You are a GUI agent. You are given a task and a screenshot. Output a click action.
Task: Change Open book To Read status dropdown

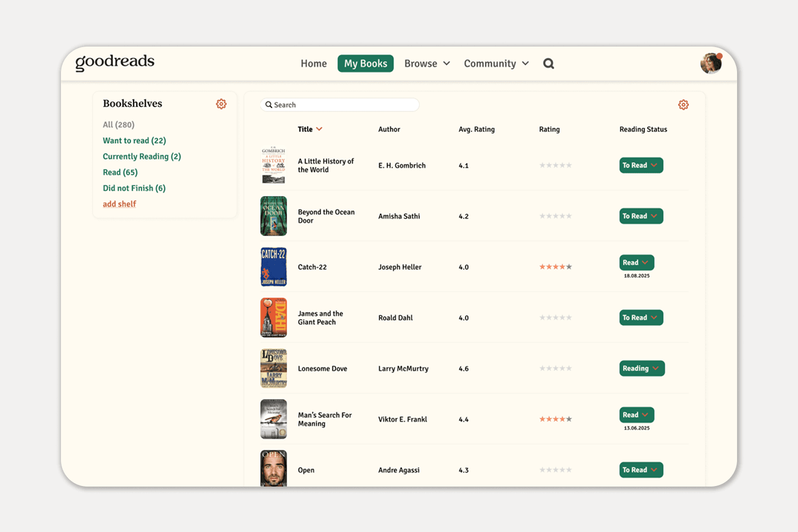click(x=641, y=470)
